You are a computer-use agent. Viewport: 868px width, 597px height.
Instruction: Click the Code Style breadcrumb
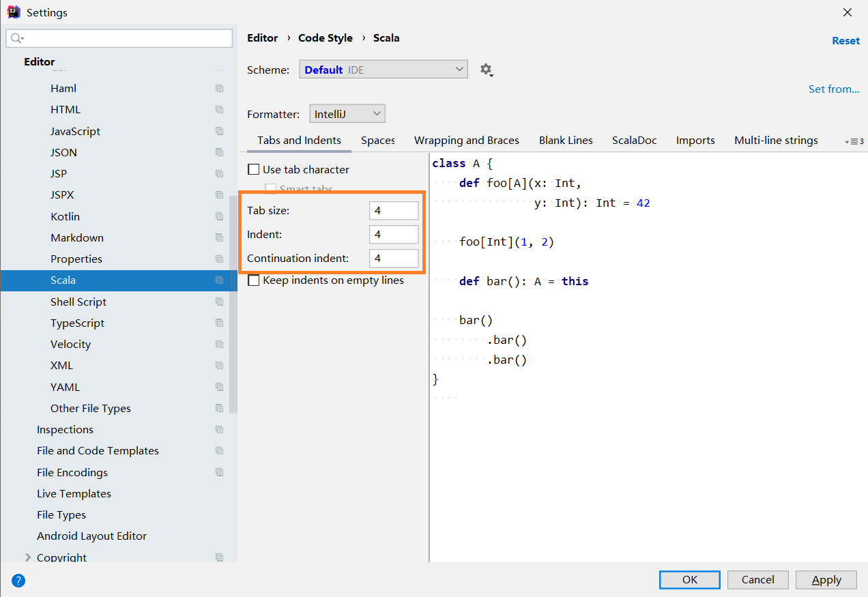[325, 38]
